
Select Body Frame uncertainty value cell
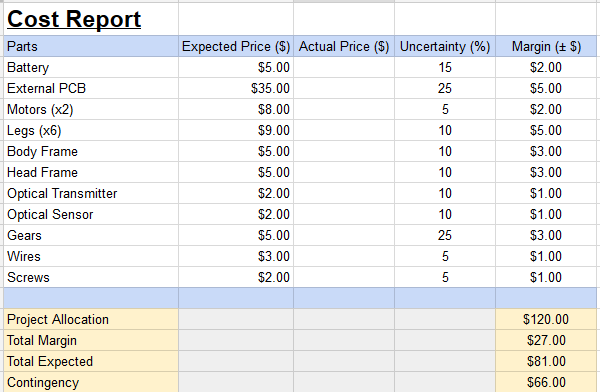coord(445,152)
